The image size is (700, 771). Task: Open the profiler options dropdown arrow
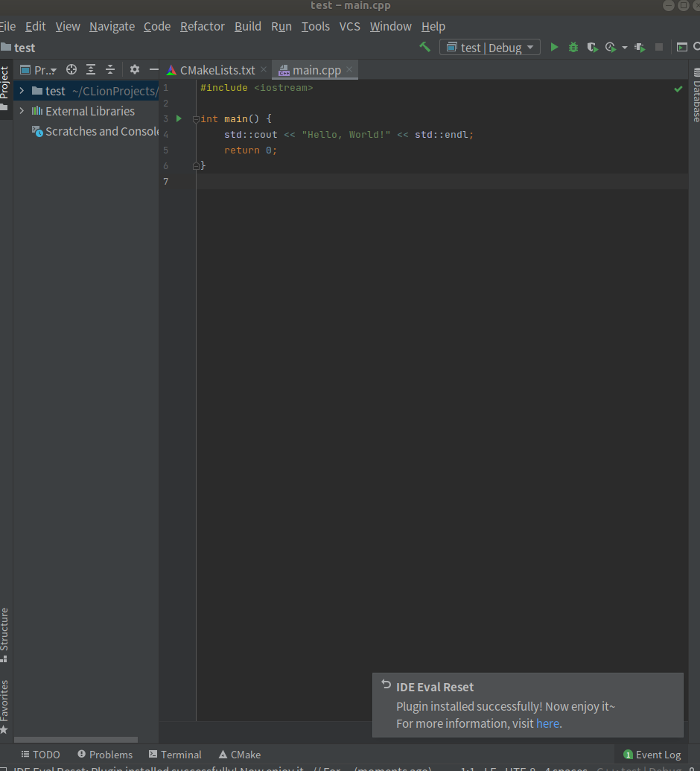pyautogui.click(x=625, y=48)
